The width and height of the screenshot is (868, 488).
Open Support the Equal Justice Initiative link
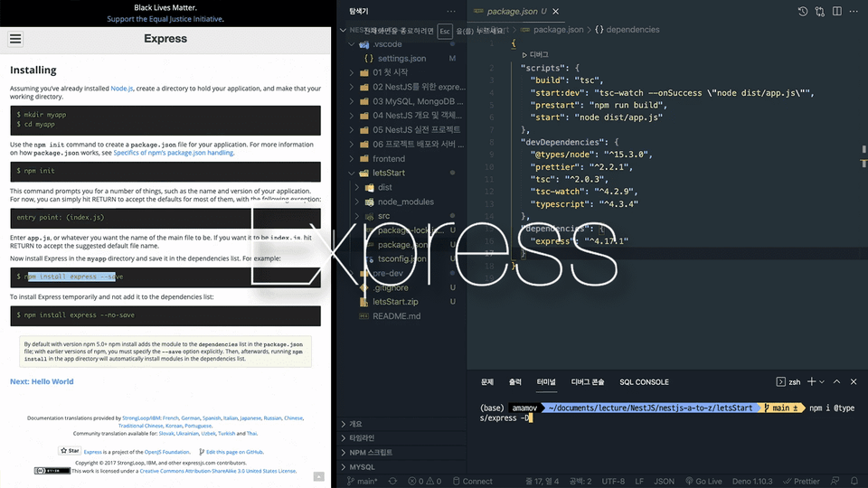165,19
